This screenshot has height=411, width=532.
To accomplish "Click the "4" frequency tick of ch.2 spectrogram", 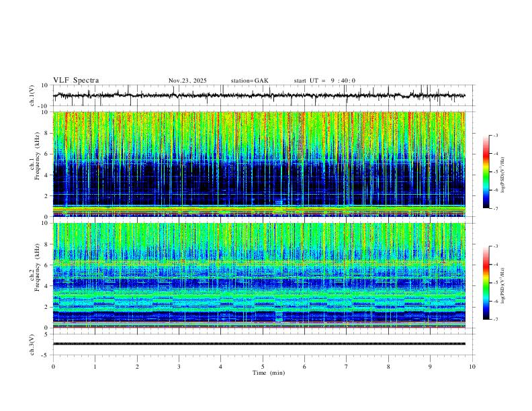I will click(46, 286).
